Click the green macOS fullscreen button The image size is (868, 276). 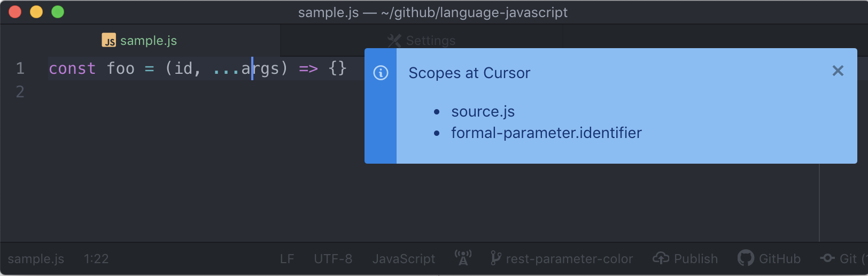click(x=58, y=12)
